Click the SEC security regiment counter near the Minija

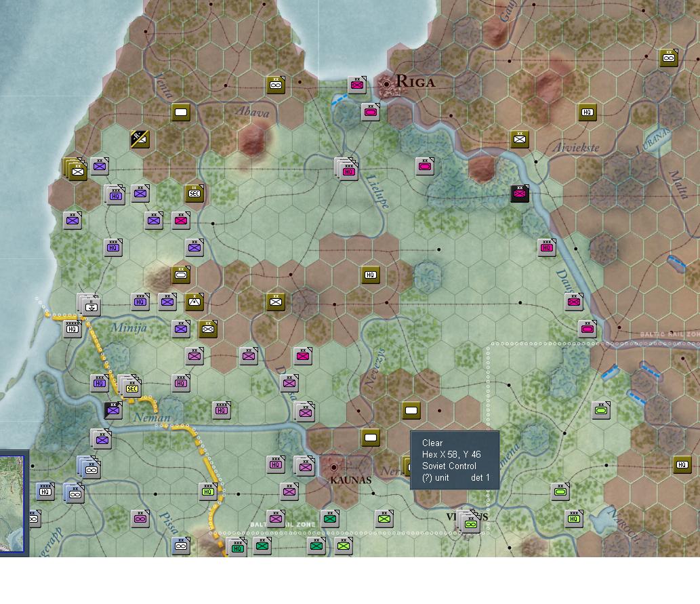131,388
